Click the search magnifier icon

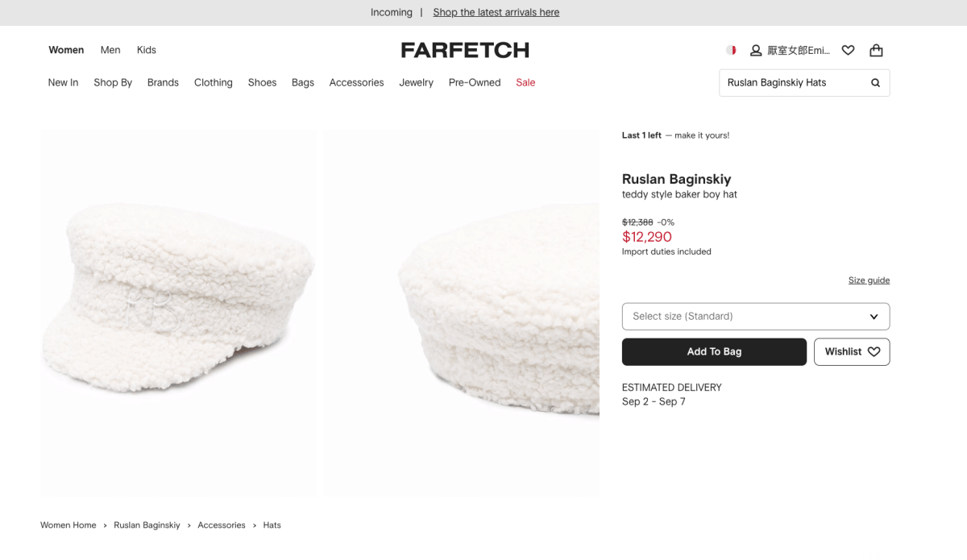coord(875,83)
